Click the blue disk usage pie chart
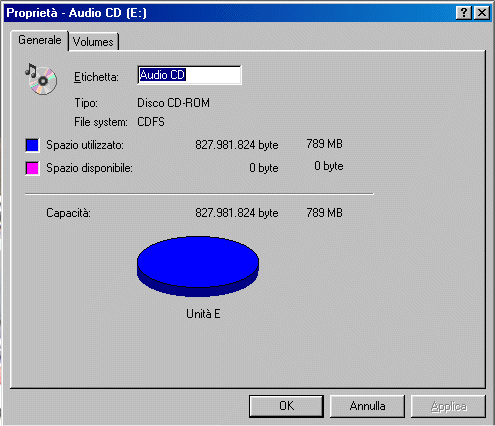Viewport: 495px width, 426px height. click(198, 266)
